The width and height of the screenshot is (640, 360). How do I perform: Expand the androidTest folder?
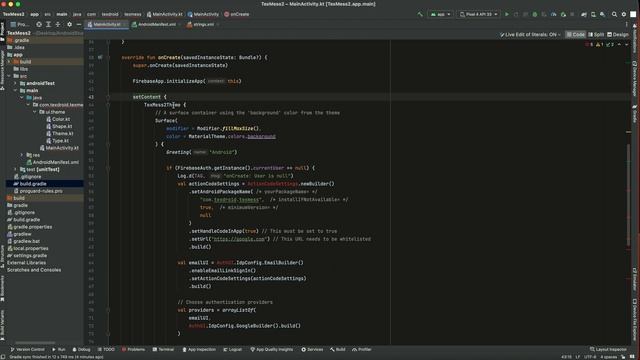[x=16, y=83]
